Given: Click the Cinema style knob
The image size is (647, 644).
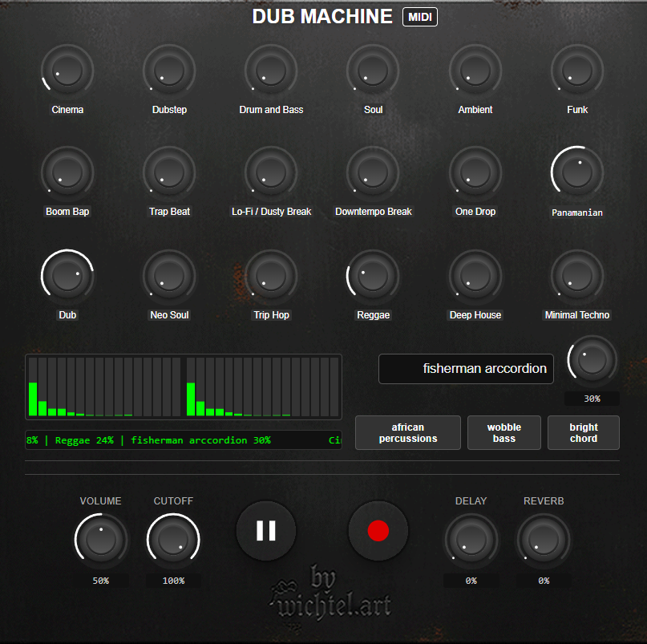Looking at the screenshot, I should point(67,71).
